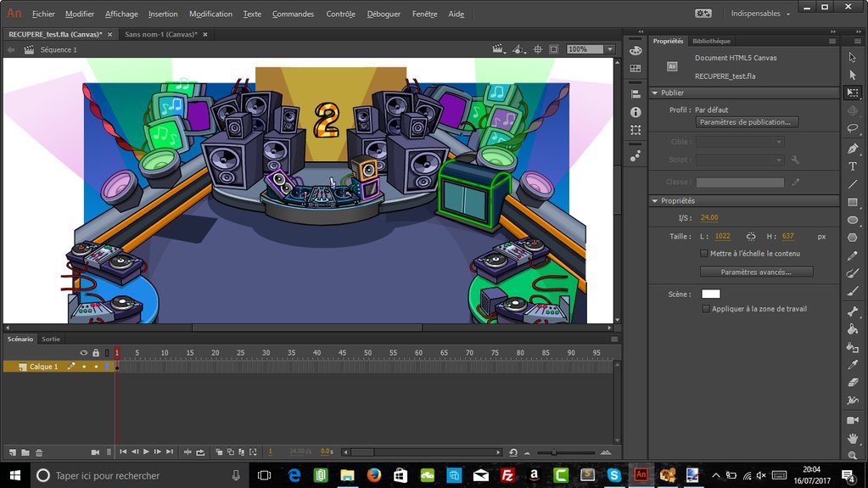The width and height of the screenshot is (868, 488).
Task: Switch to the Bibliothèque tab
Action: coord(711,41)
